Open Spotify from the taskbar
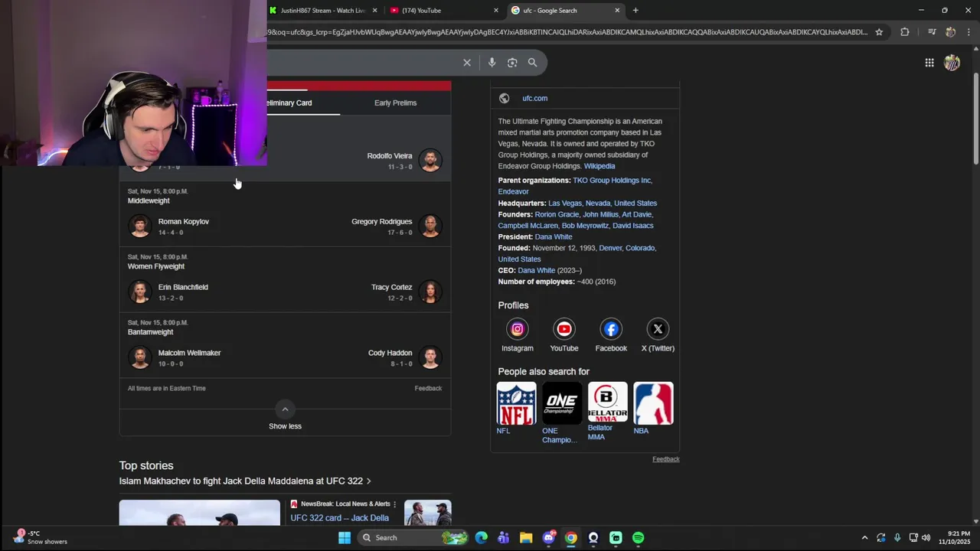Viewport: 980px width, 551px height. (x=639, y=538)
